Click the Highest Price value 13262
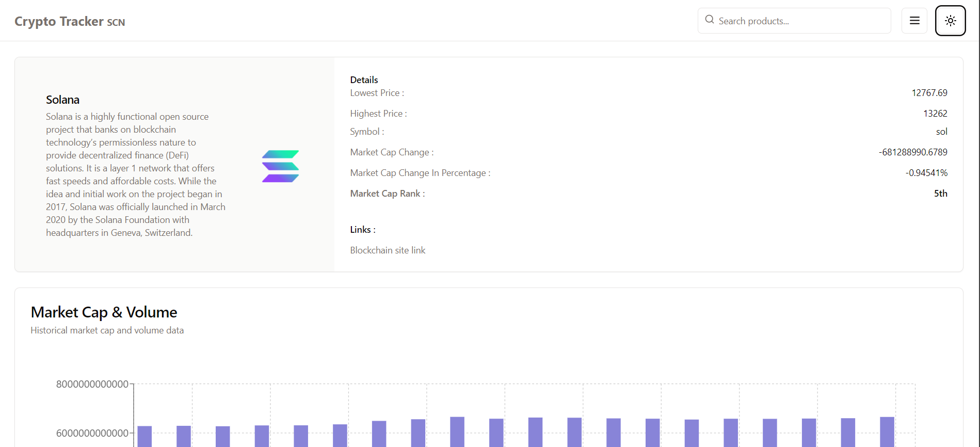980x447 pixels. click(x=935, y=114)
